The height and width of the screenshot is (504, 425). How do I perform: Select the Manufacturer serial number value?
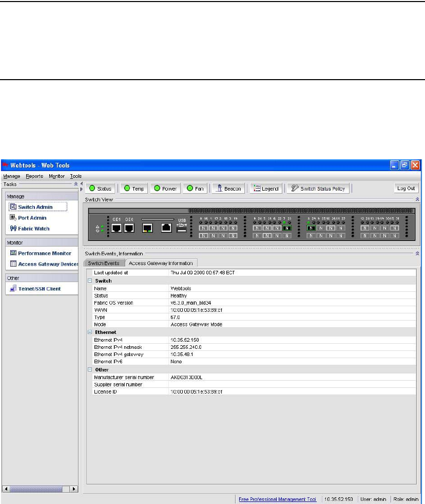(x=186, y=377)
